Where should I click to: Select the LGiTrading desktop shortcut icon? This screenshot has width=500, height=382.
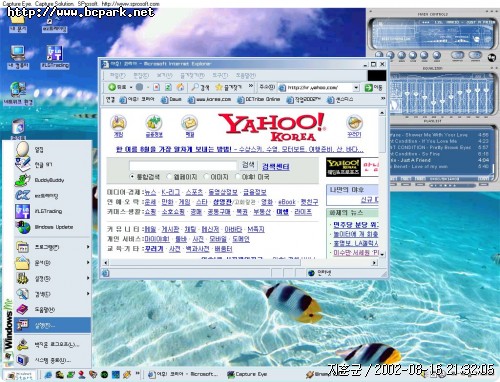coord(55,57)
